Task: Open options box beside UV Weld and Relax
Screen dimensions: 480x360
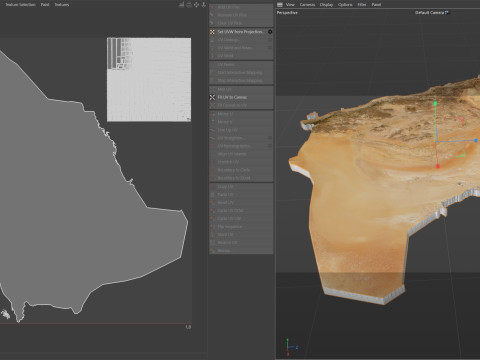Action: click(270, 48)
